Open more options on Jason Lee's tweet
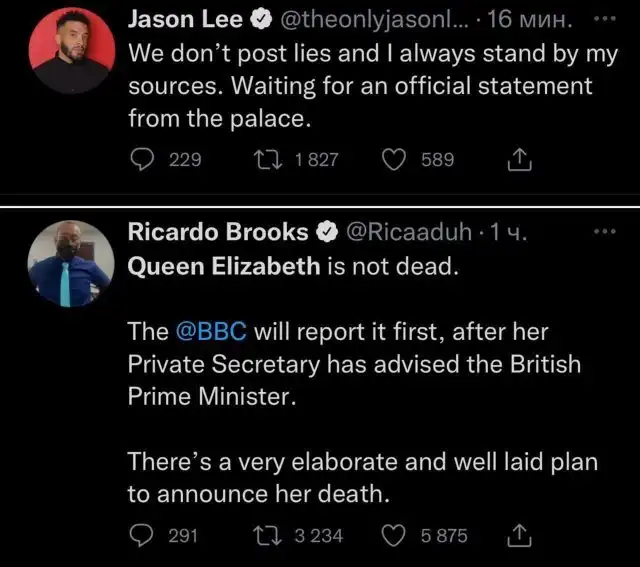 pyautogui.click(x=606, y=20)
